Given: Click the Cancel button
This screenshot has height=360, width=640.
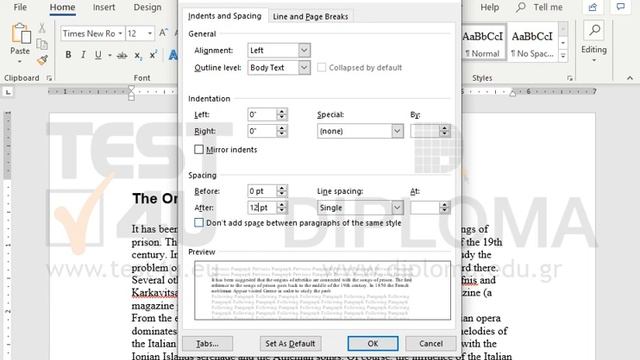Looking at the screenshot, I should (431, 343).
